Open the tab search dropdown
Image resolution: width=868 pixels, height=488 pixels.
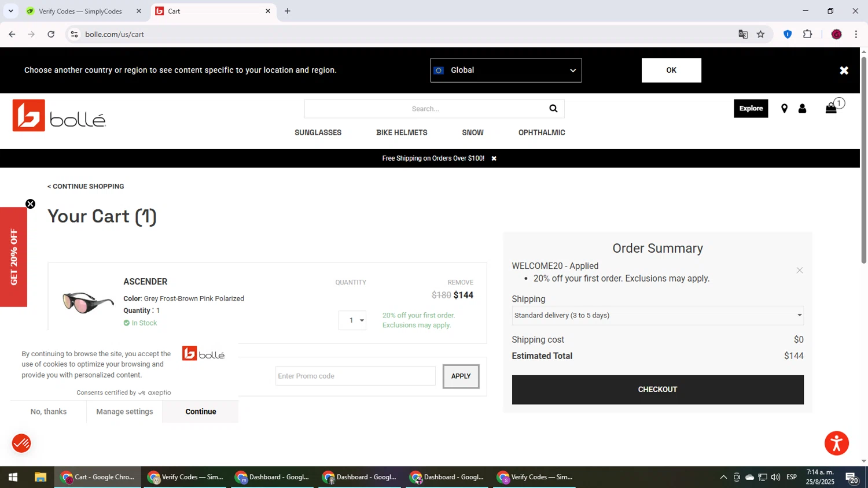coord(10,11)
